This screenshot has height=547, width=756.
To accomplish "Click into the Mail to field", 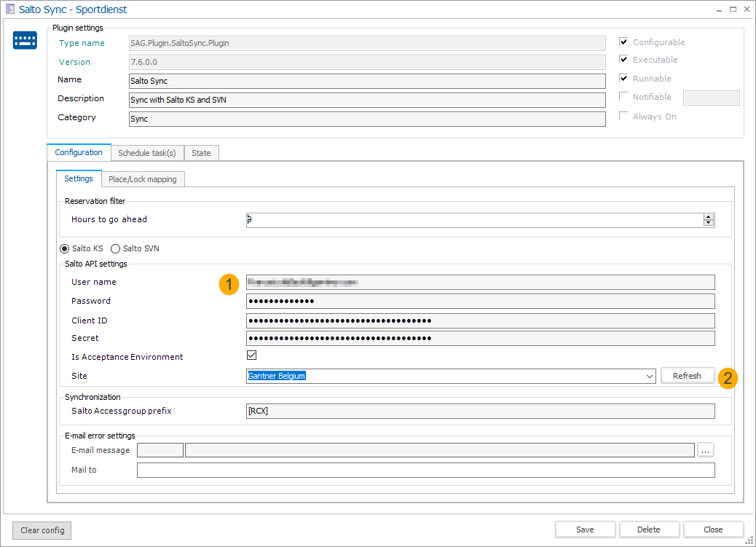I will coord(425,471).
